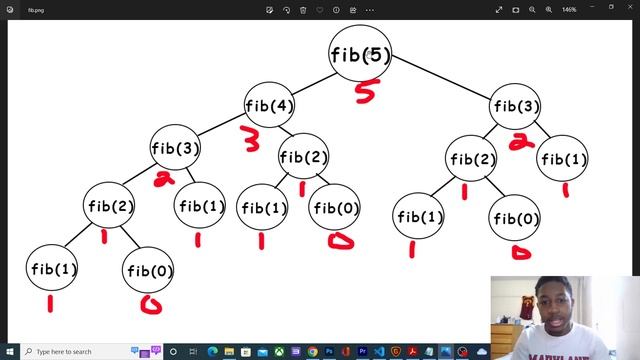Click the Rotate icon in Photos toolbar
Screen dimensions: 640x360
pyautogui.click(x=286, y=10)
